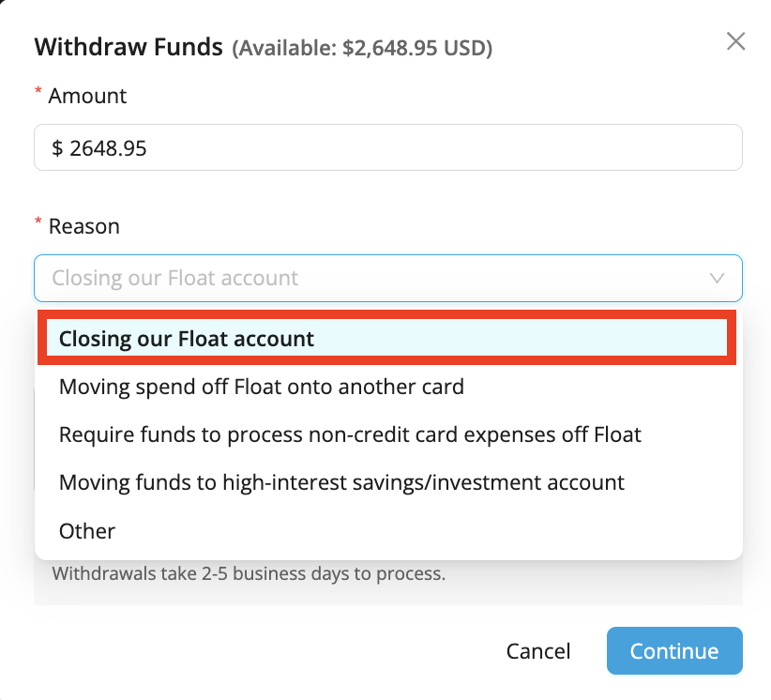
Task: Select 'Closing our Float account' option
Action: (x=188, y=338)
